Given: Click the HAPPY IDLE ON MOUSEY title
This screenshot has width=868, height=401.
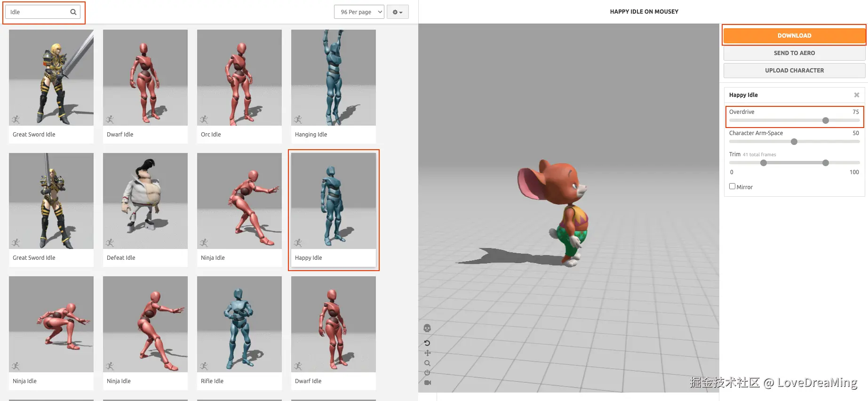Looking at the screenshot, I should tap(644, 12).
